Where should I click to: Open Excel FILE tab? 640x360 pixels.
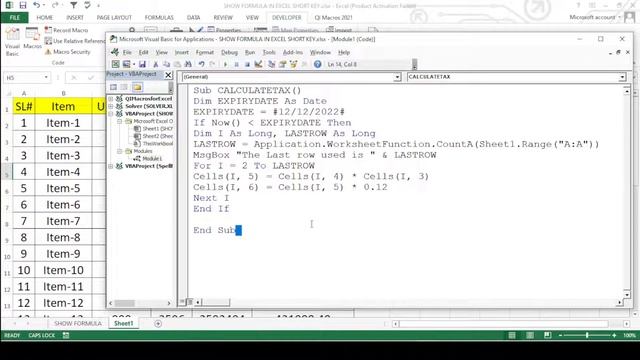[15, 18]
